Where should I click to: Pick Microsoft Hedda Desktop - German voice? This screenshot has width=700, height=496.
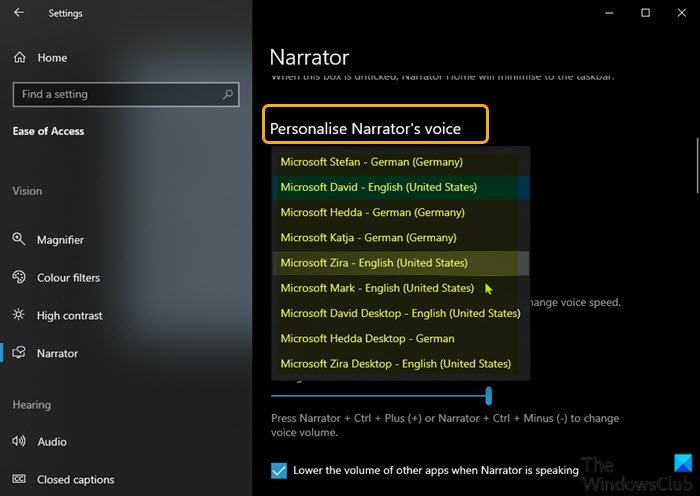click(x=367, y=339)
